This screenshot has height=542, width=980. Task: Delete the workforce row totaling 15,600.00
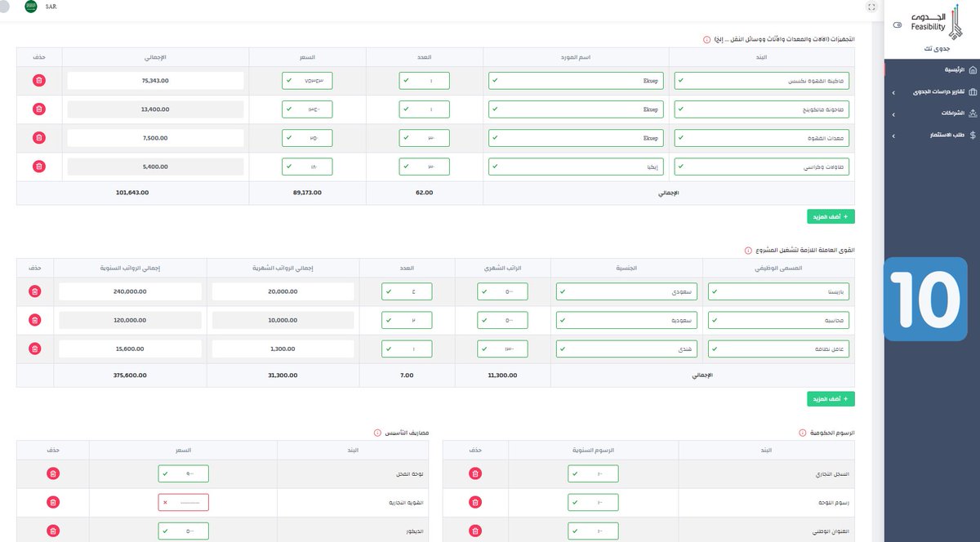coord(34,349)
